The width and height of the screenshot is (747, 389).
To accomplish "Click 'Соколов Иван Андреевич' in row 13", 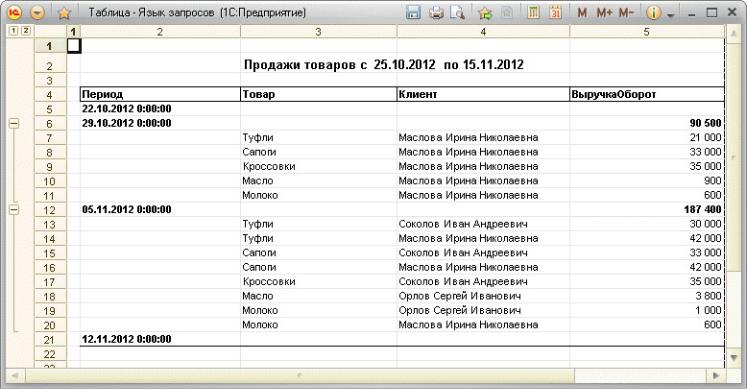I will pos(463,224).
